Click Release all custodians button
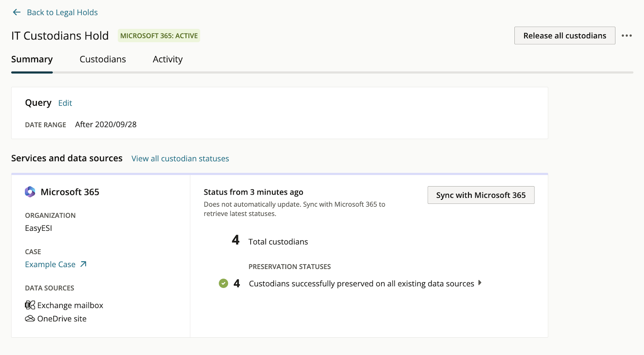This screenshot has width=644, height=355. [x=565, y=36]
